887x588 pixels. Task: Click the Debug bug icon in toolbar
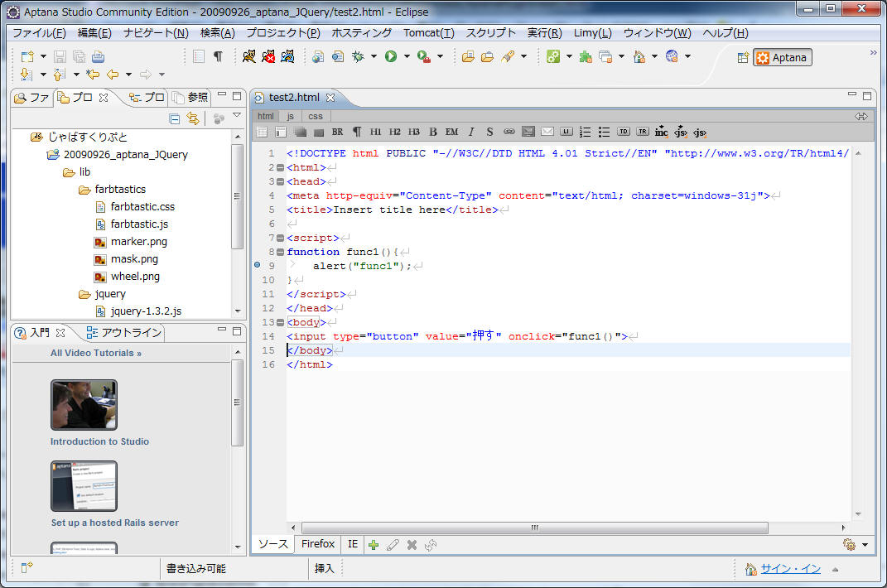pyautogui.click(x=358, y=56)
